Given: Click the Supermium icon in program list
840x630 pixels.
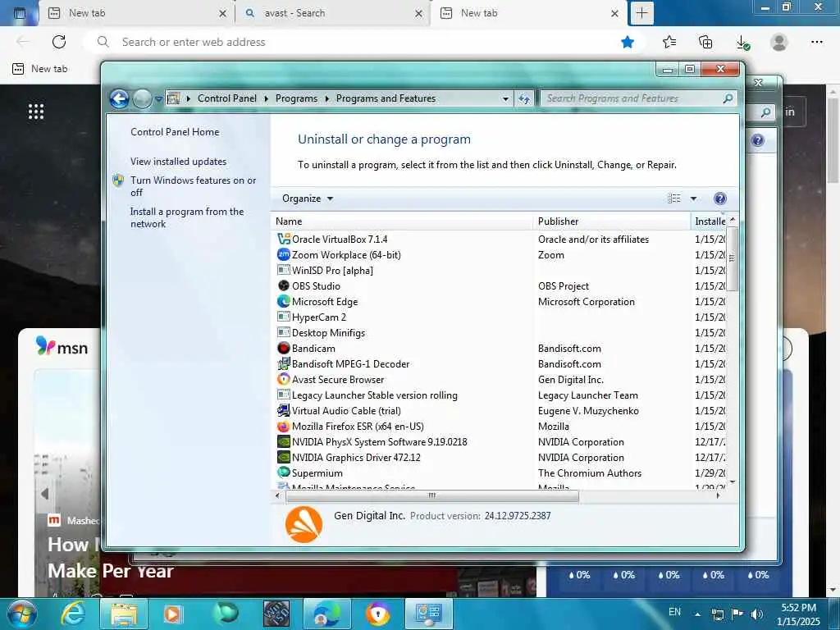Looking at the screenshot, I should 283,472.
